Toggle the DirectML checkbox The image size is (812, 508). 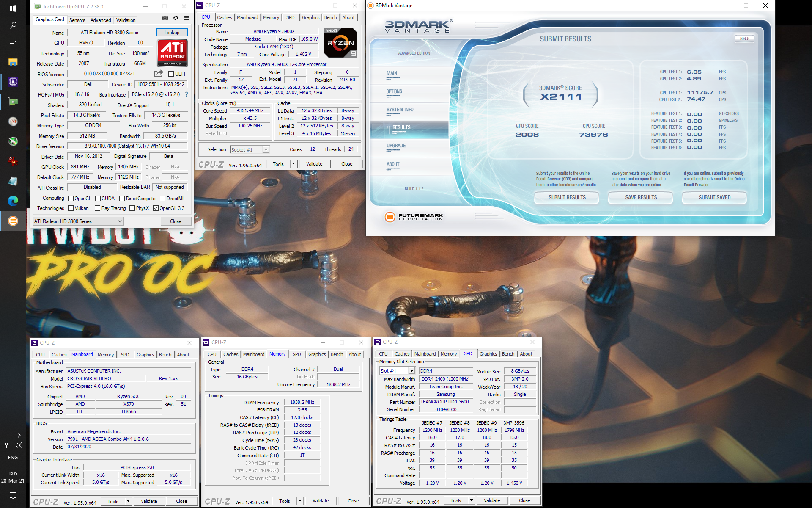pos(162,199)
